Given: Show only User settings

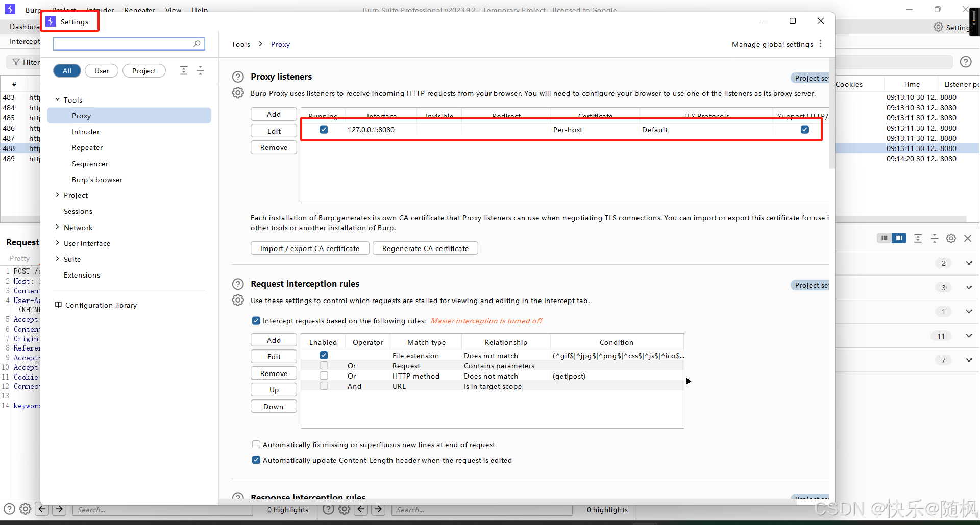Looking at the screenshot, I should (x=102, y=71).
